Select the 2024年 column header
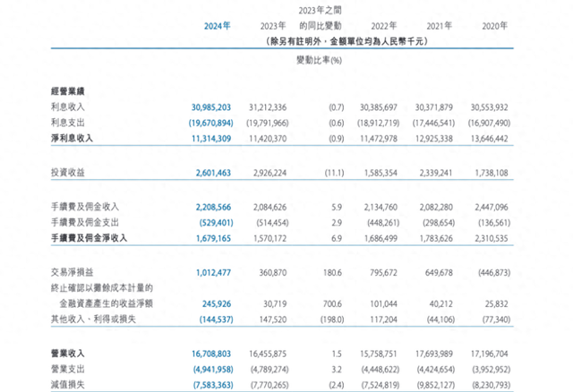The height and width of the screenshot is (392, 573). tap(217, 26)
